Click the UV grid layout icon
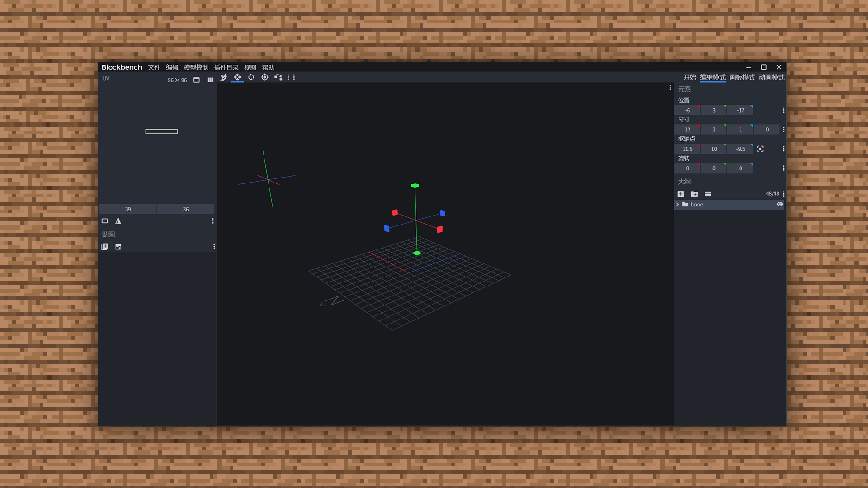 coord(210,80)
